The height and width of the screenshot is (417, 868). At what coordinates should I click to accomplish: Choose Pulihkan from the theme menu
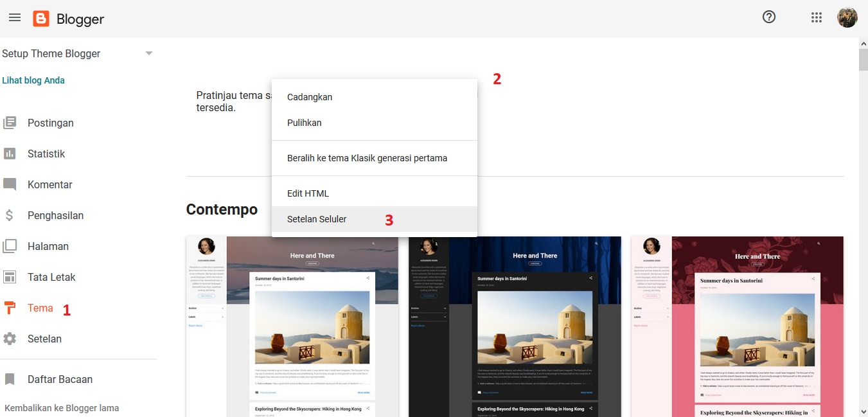point(375,123)
